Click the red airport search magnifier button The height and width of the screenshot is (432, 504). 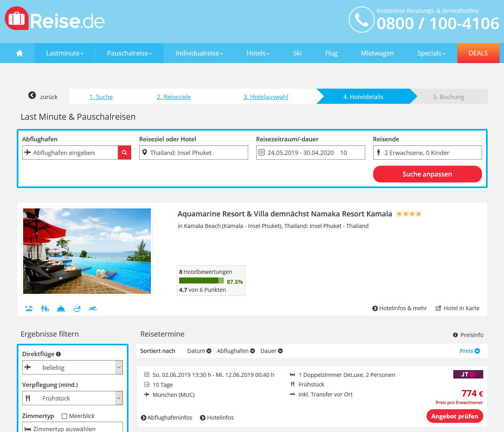[125, 153]
